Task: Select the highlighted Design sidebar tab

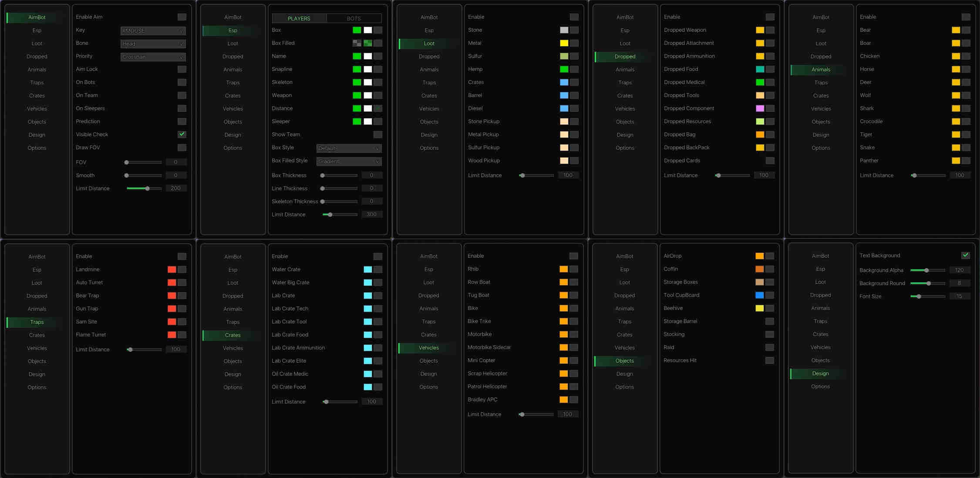Action: (x=821, y=374)
